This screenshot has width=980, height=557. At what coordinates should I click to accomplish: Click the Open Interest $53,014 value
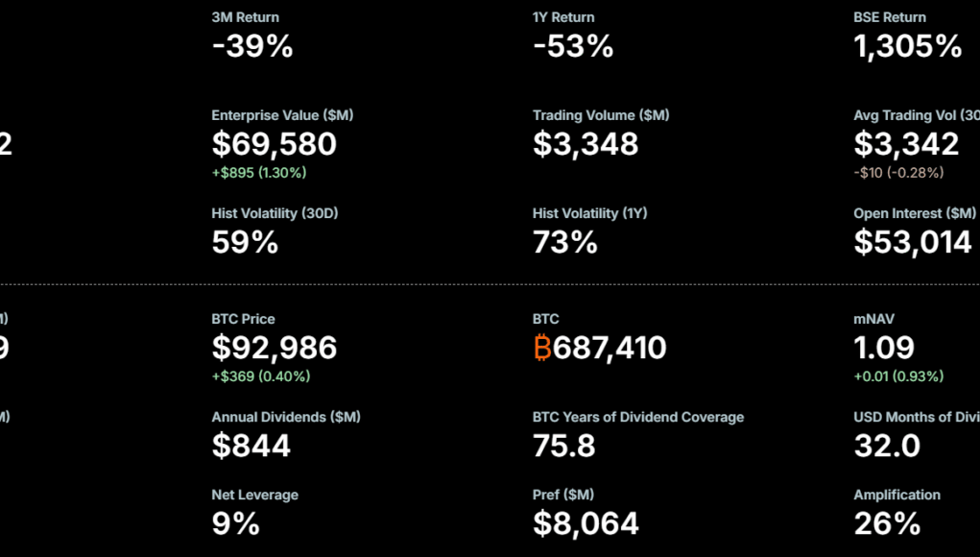(913, 242)
